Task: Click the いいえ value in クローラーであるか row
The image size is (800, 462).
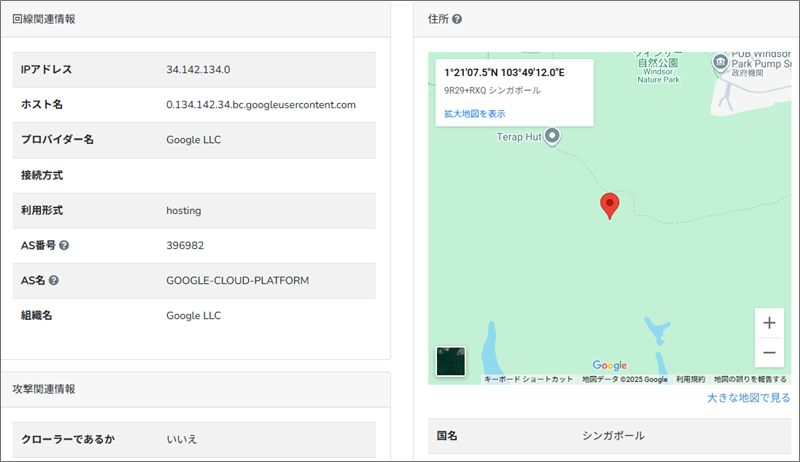Action: coord(182,439)
